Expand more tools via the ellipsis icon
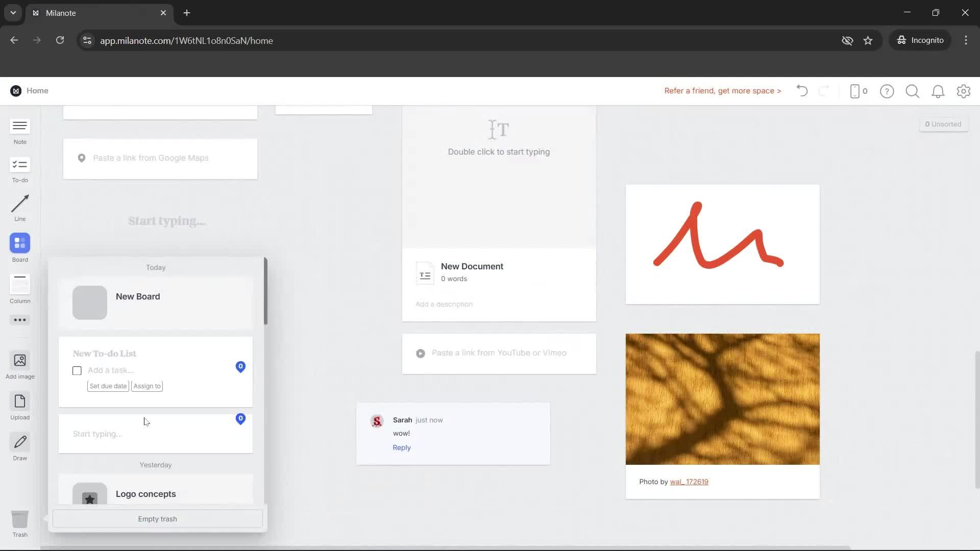Image resolution: width=980 pixels, height=551 pixels. 19,320
